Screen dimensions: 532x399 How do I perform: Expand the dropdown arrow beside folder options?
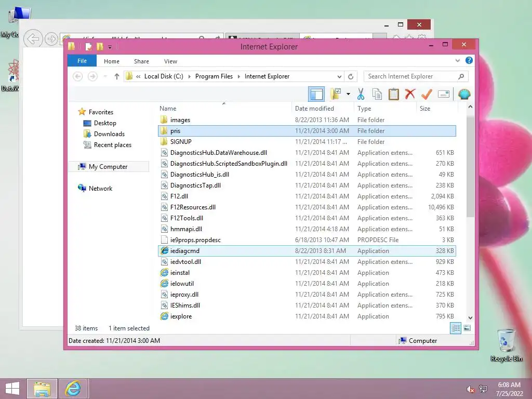[x=348, y=94]
